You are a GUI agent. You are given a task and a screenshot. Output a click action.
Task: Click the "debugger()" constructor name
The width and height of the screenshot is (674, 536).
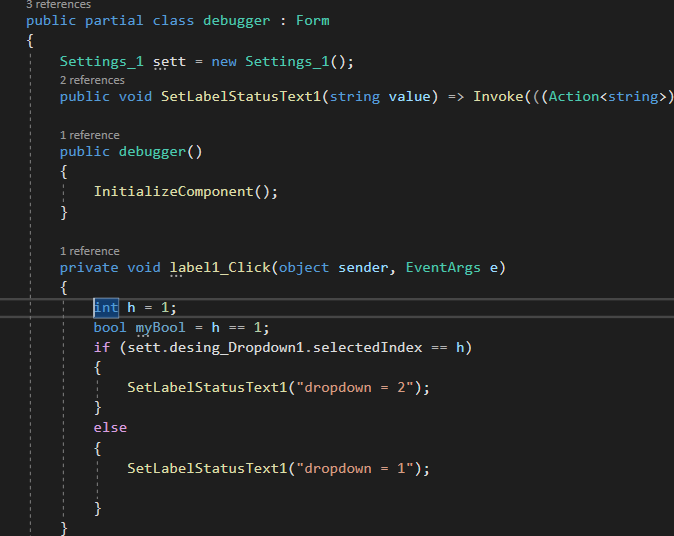click(x=160, y=151)
